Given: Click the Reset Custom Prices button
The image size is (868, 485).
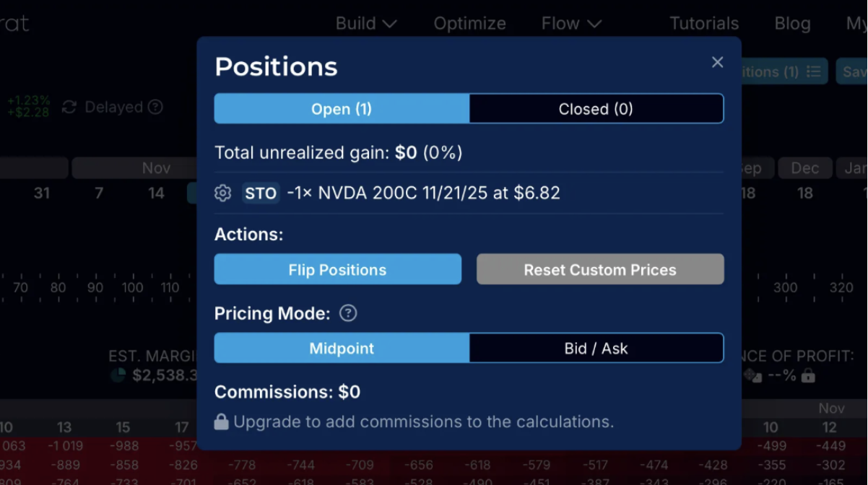Looking at the screenshot, I should (600, 270).
